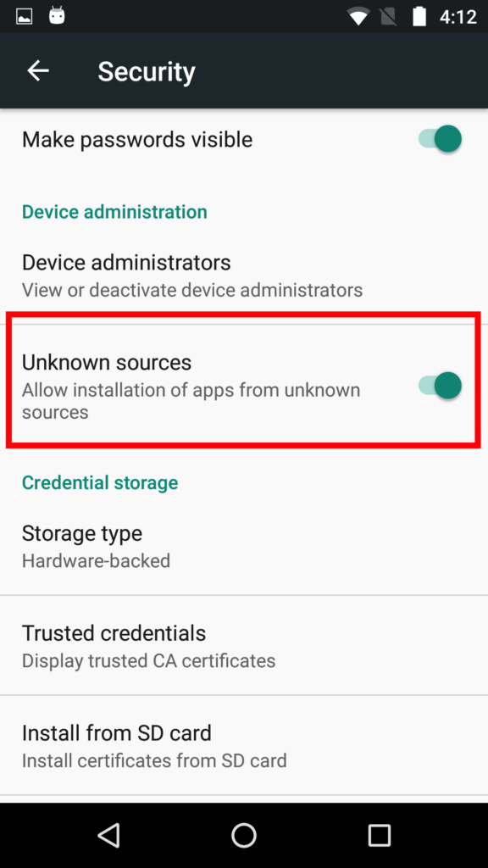Image resolution: width=488 pixels, height=868 pixels.
Task: Tap the Security title text
Action: [146, 71]
